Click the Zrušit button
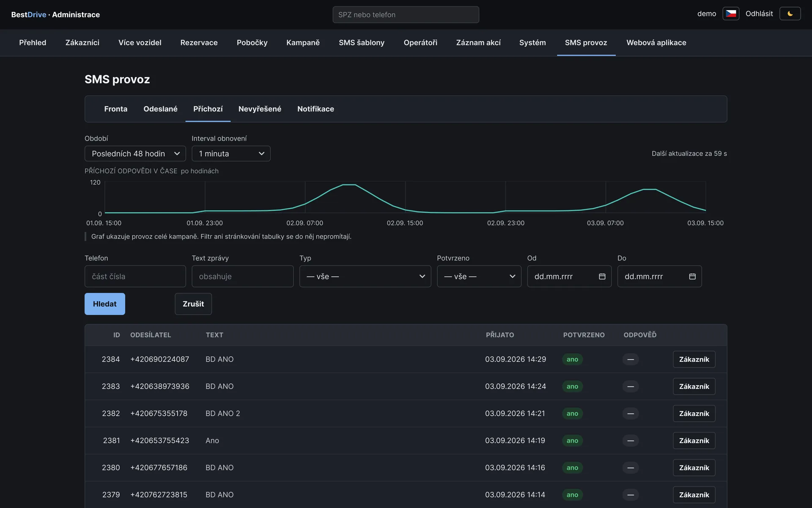Viewport: 812px width, 508px height. (x=193, y=304)
